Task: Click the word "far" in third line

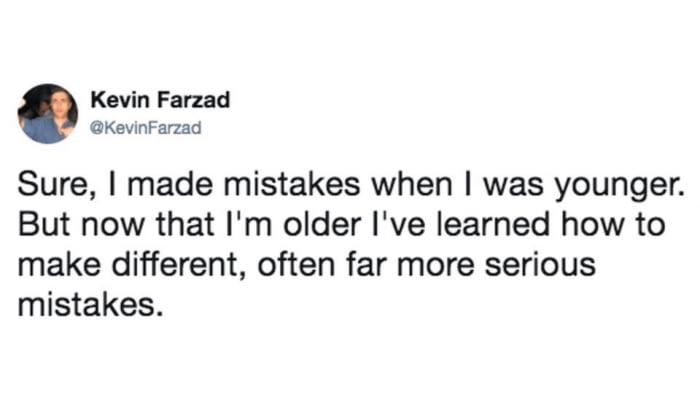Action: tap(366, 264)
